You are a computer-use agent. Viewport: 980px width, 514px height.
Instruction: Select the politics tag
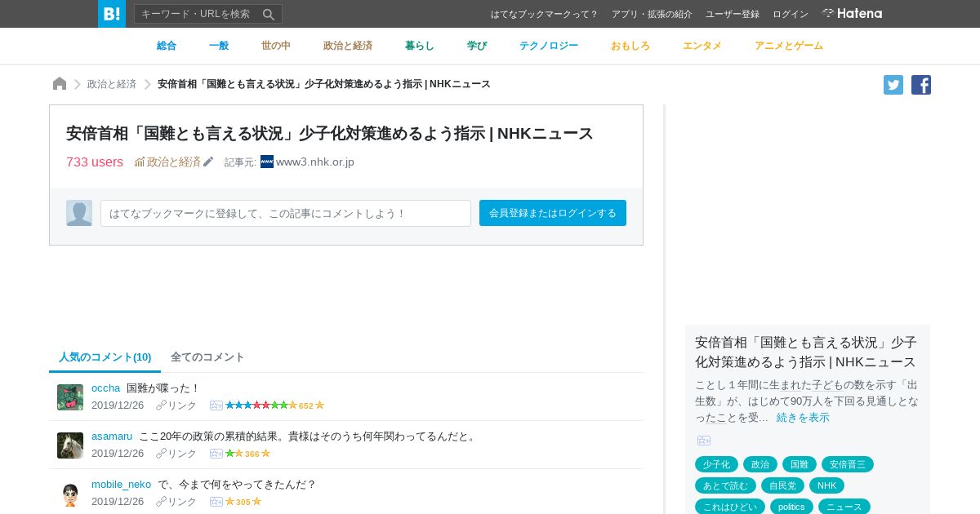click(791, 507)
